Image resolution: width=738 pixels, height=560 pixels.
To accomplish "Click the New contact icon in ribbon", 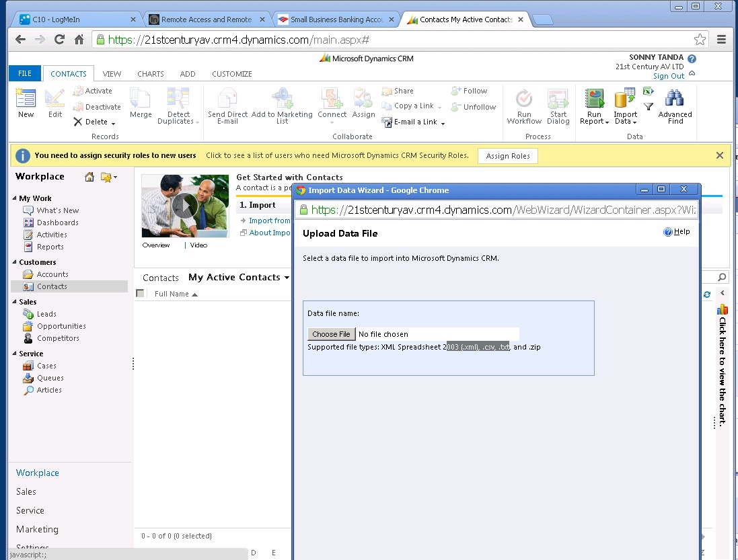I will (x=26, y=99).
